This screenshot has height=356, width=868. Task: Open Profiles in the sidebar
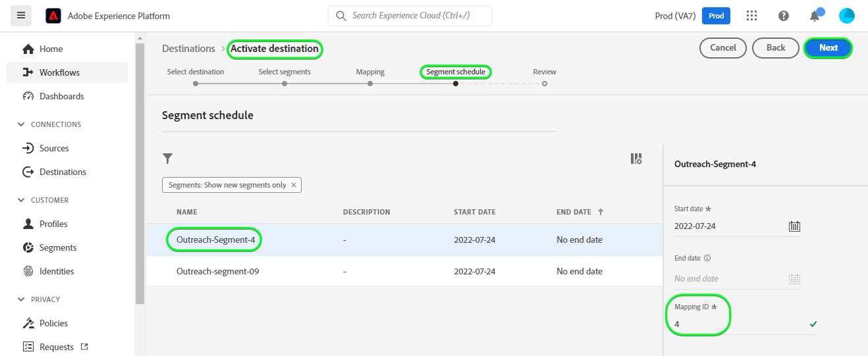[x=67, y=224]
